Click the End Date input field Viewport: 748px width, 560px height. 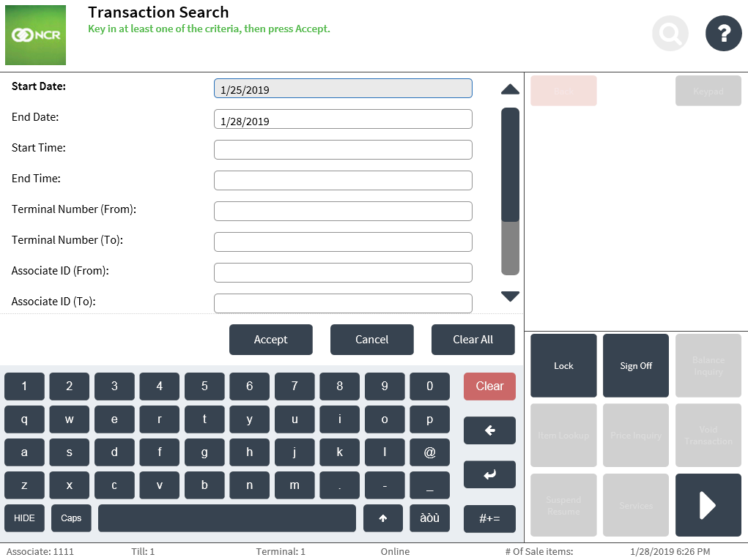click(x=343, y=119)
